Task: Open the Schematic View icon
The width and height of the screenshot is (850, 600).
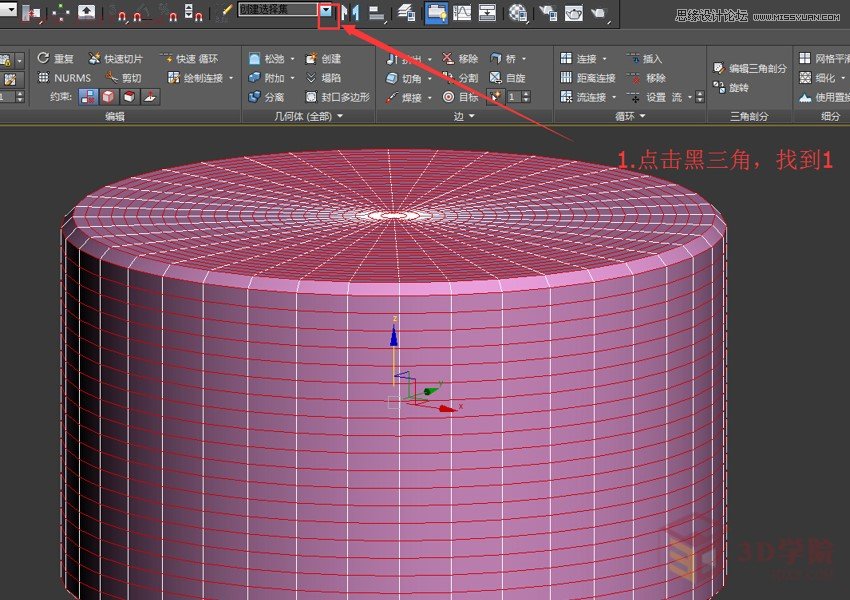Action: [487, 12]
